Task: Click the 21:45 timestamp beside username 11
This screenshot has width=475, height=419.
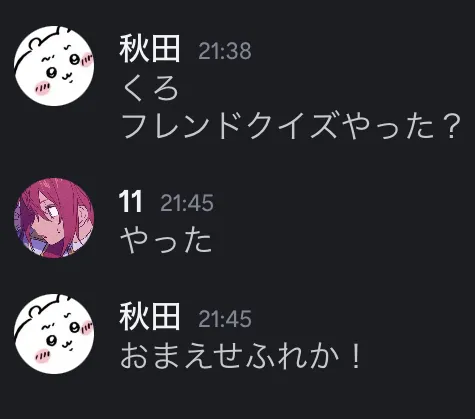Action: (187, 203)
